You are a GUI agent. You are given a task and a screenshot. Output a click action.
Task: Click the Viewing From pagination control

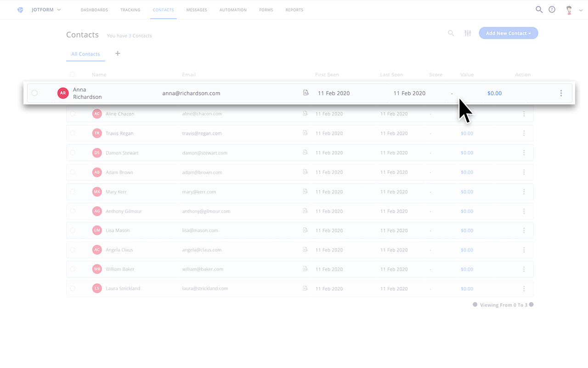tap(503, 305)
